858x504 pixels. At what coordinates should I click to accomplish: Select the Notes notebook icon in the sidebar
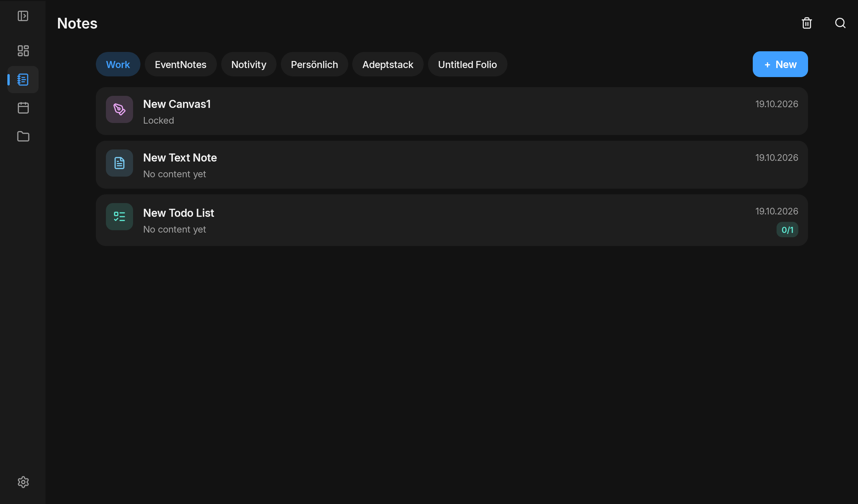pyautogui.click(x=23, y=80)
